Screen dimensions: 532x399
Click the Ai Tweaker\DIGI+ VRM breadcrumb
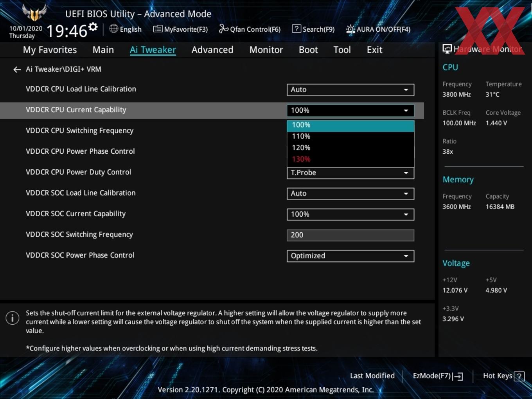point(63,69)
